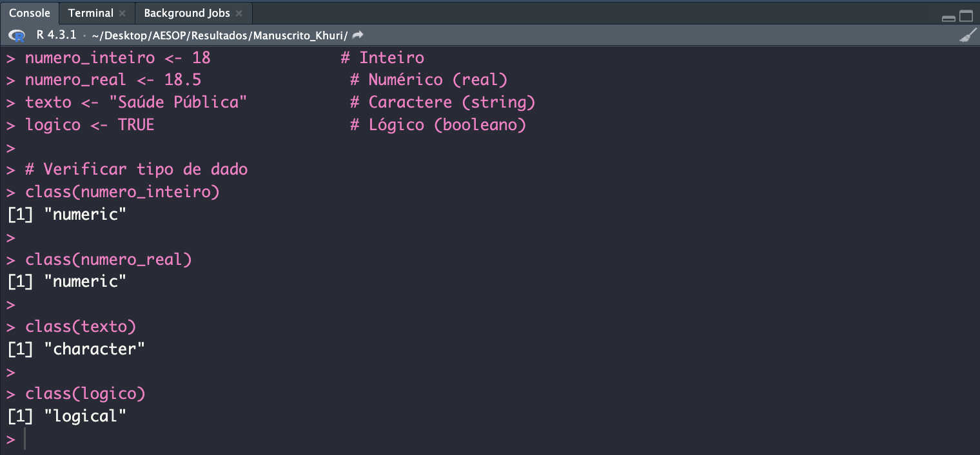This screenshot has height=455, width=980.
Task: Switch to the Terminal tab
Action: click(90, 13)
